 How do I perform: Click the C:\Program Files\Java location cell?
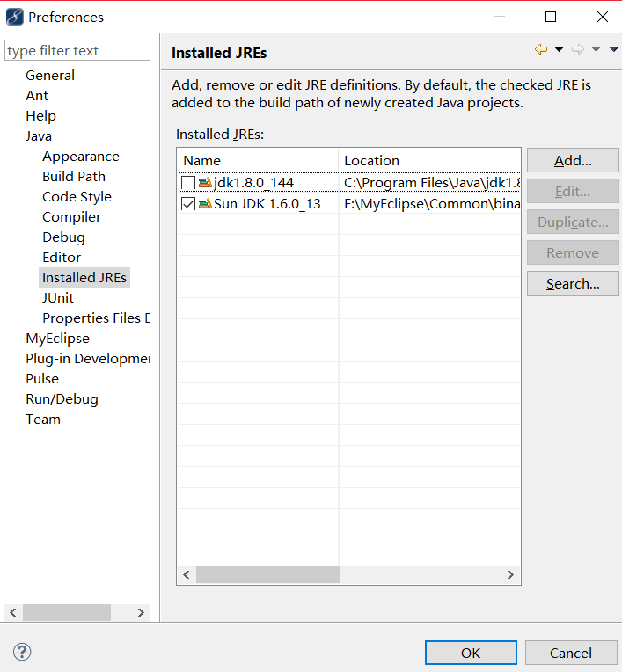432,183
